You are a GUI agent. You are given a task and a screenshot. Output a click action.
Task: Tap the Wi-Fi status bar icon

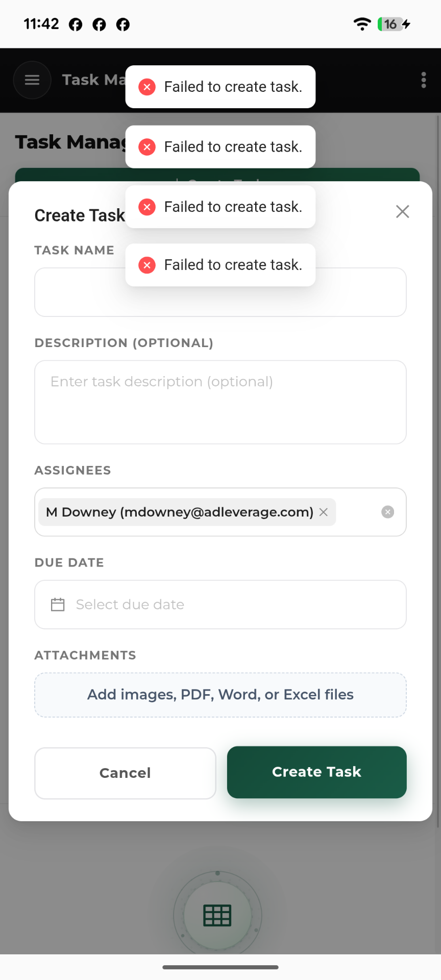tap(362, 24)
